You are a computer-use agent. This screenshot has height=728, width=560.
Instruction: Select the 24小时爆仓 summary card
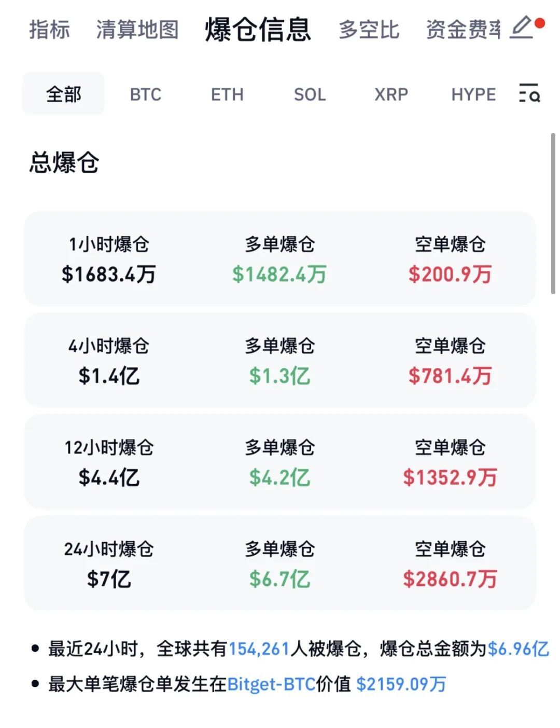click(x=279, y=563)
